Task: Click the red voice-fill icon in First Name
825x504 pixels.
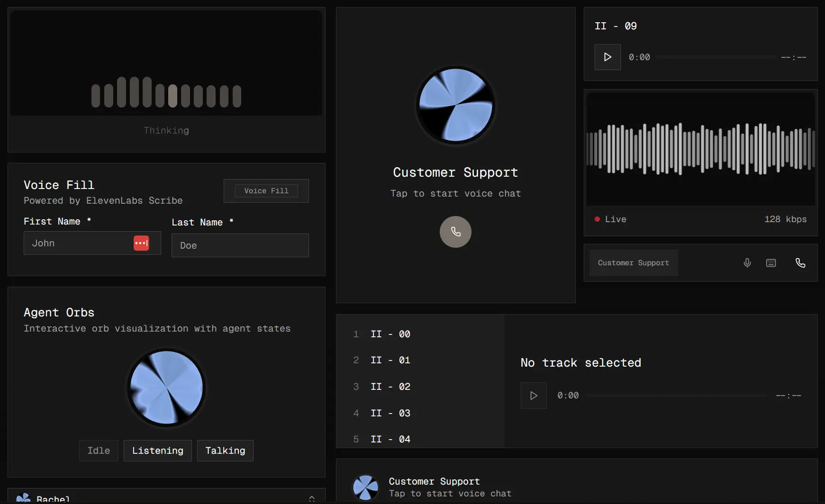Action: [142, 243]
